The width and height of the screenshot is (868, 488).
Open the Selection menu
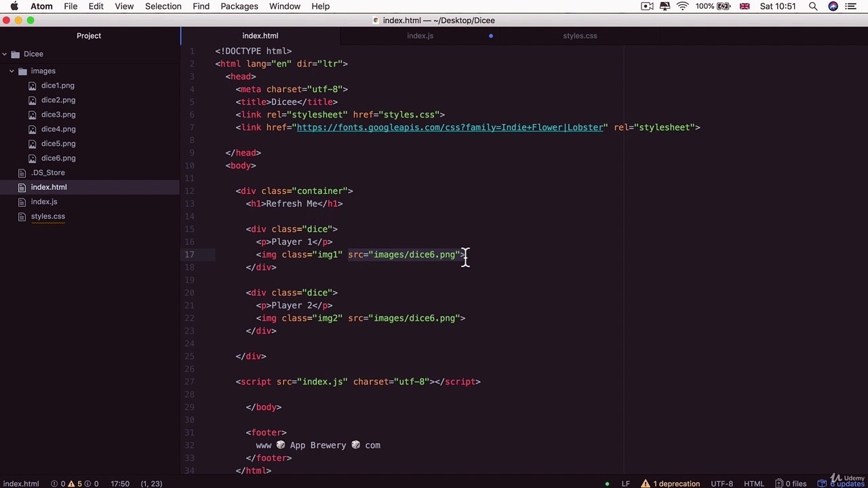163,6
